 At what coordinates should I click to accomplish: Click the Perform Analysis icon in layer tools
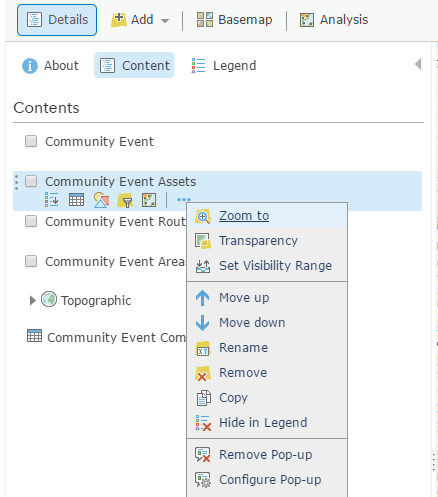[x=149, y=200]
